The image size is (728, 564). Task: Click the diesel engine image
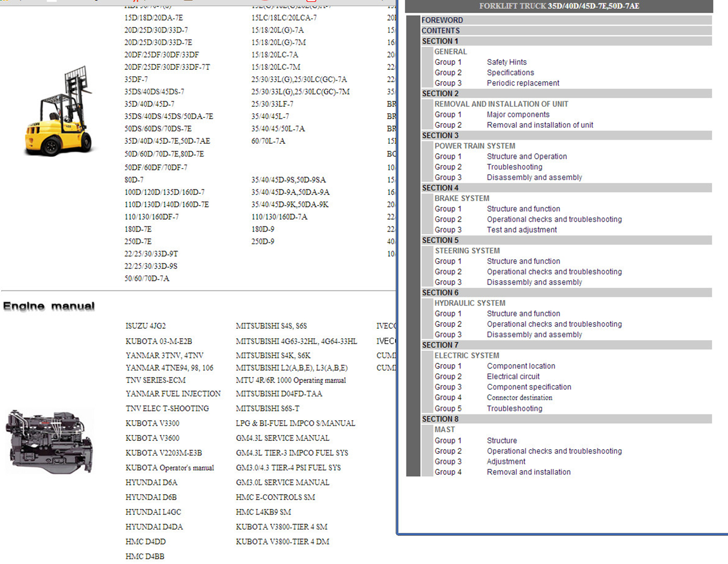(x=50, y=441)
